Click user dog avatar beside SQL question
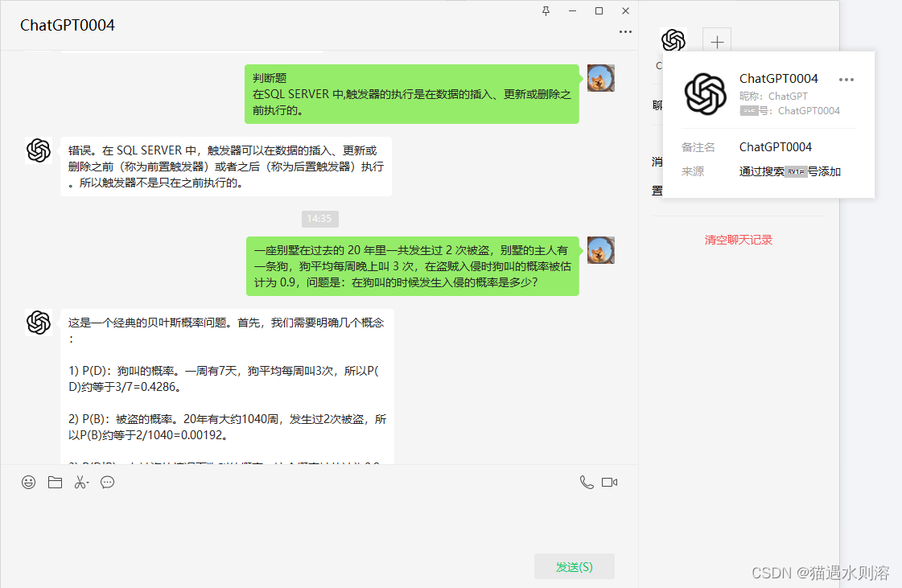 [600, 78]
